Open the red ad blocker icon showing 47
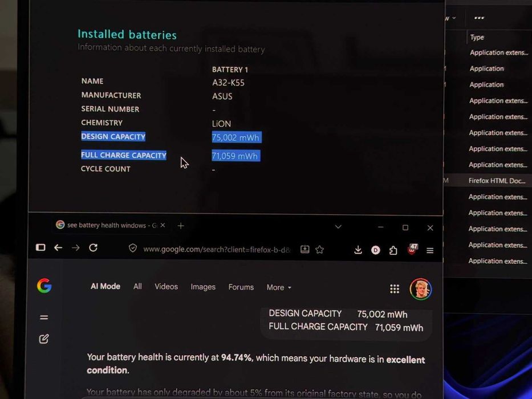The image size is (532, 399). point(412,250)
